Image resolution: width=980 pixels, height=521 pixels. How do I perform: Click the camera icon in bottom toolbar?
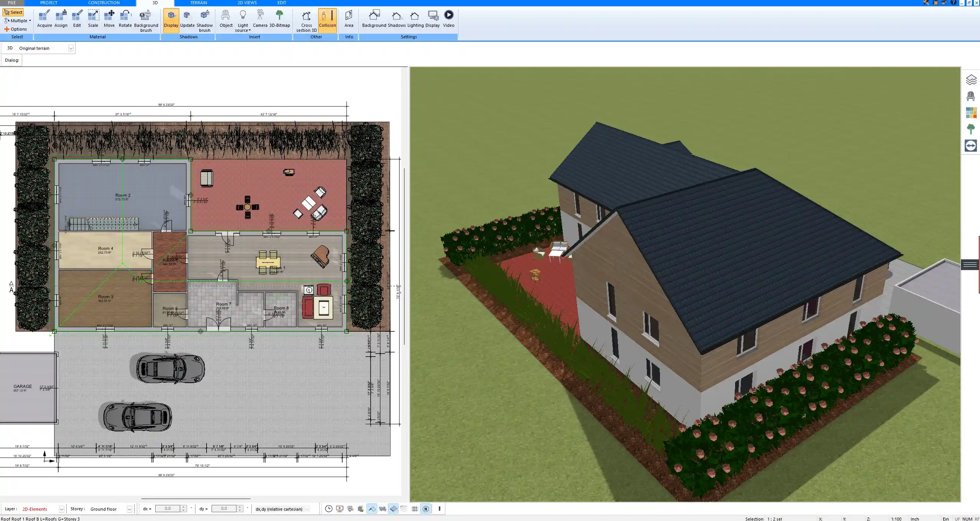tap(350, 509)
